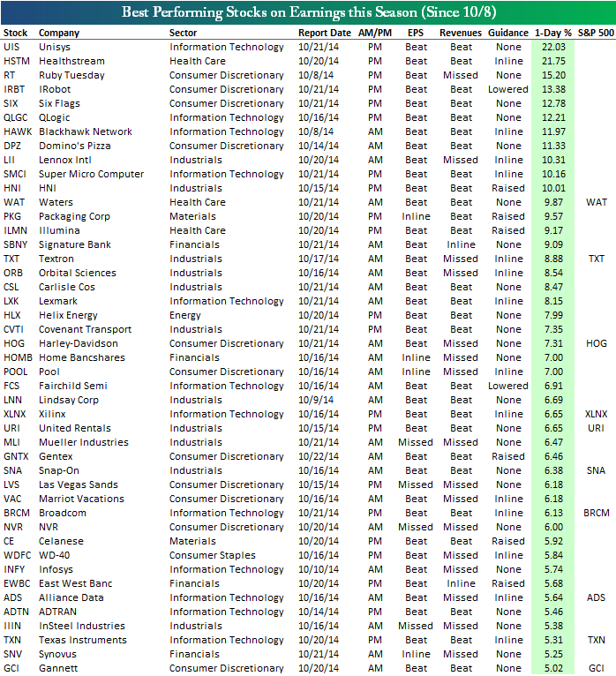Screen dimensions: 616x676
Task: Click the Unisys 22.03 percent value
Action: tap(553, 47)
